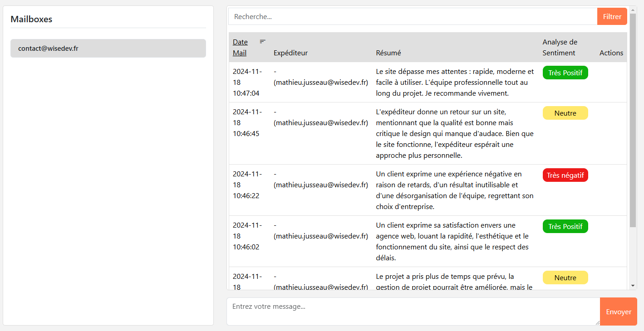Open the email about 'retards' and 'désorganisation'
The width and height of the screenshot is (644, 331).
[454, 190]
